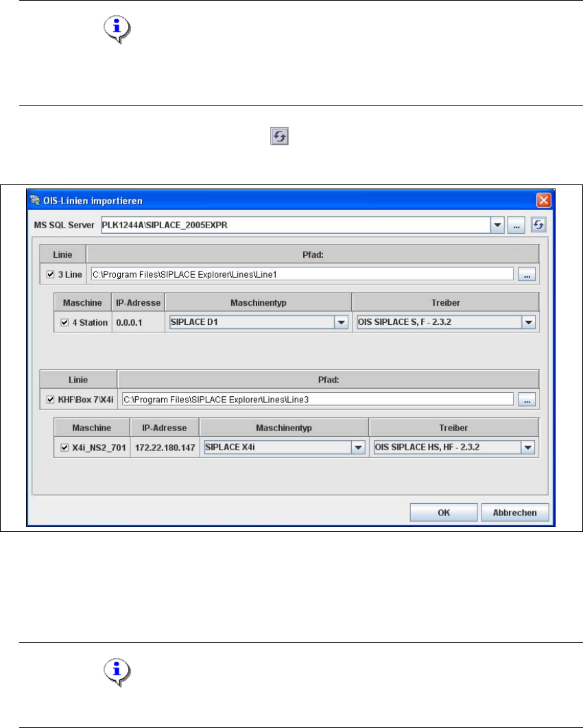583x728 pixels.
Task: Click the MS SQL Server name field
Action: point(296,225)
